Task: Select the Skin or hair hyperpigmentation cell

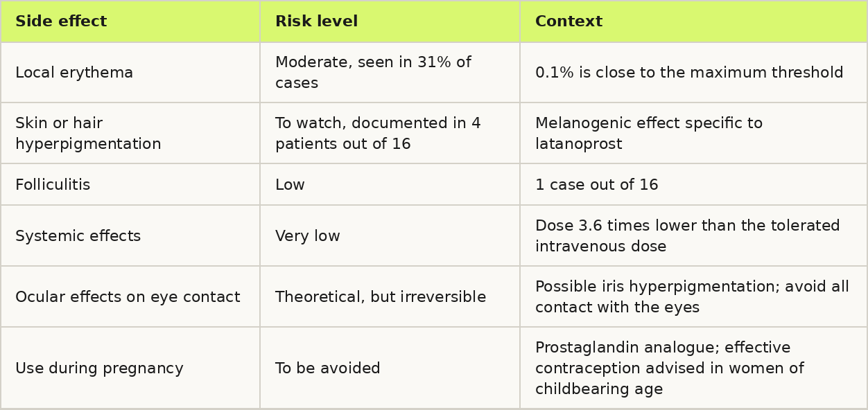Action: 130,133
